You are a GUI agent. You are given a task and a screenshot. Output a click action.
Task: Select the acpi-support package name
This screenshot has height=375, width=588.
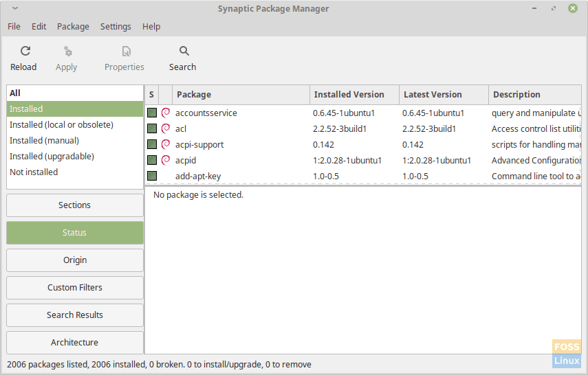tap(199, 145)
